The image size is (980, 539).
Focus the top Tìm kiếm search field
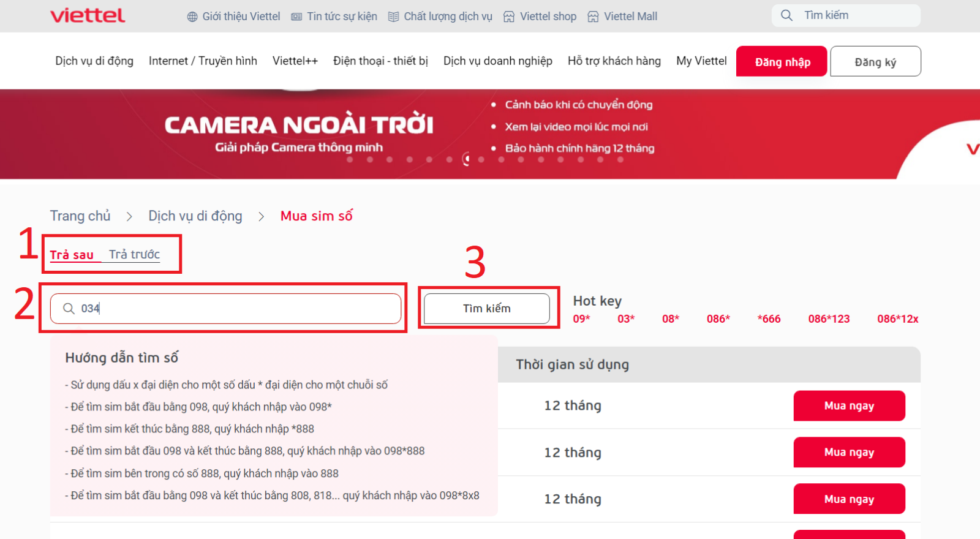[846, 15]
